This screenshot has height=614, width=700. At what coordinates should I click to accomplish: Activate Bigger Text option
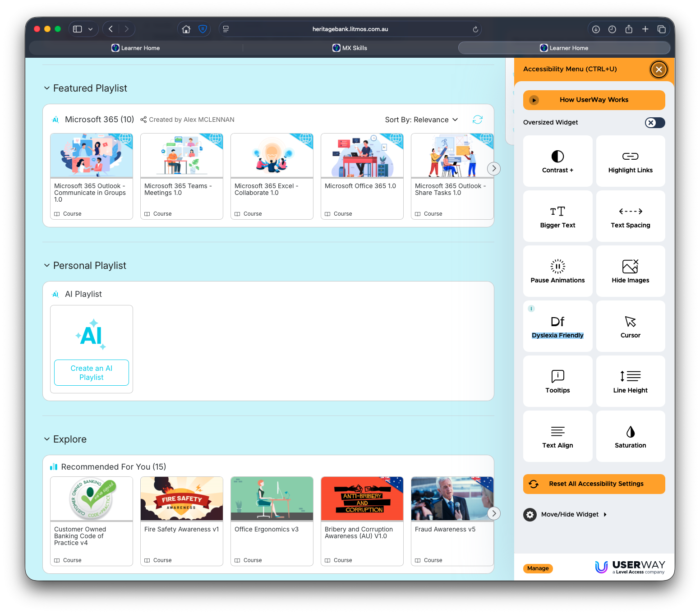pos(557,216)
